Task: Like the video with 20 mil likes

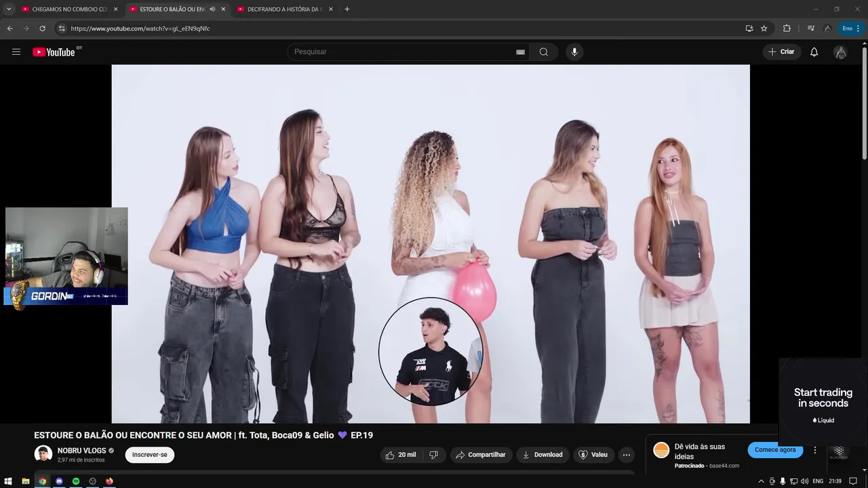Action: pos(400,455)
